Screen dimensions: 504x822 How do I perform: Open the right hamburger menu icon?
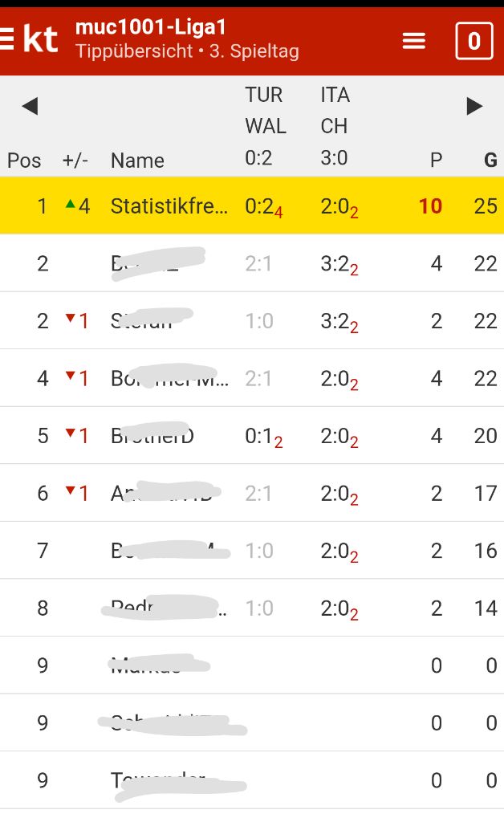413,40
